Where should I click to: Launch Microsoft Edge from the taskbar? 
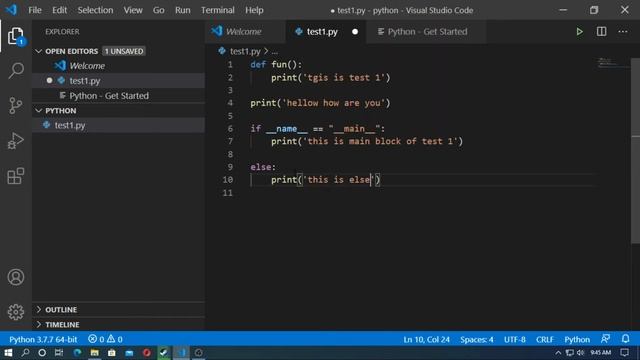77,353
